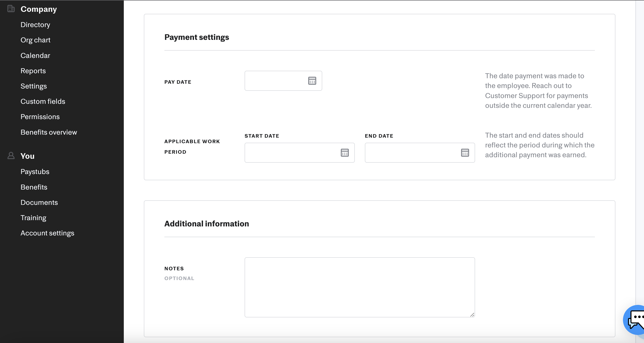
Task: Focus the End Date input field
Action: click(x=420, y=153)
